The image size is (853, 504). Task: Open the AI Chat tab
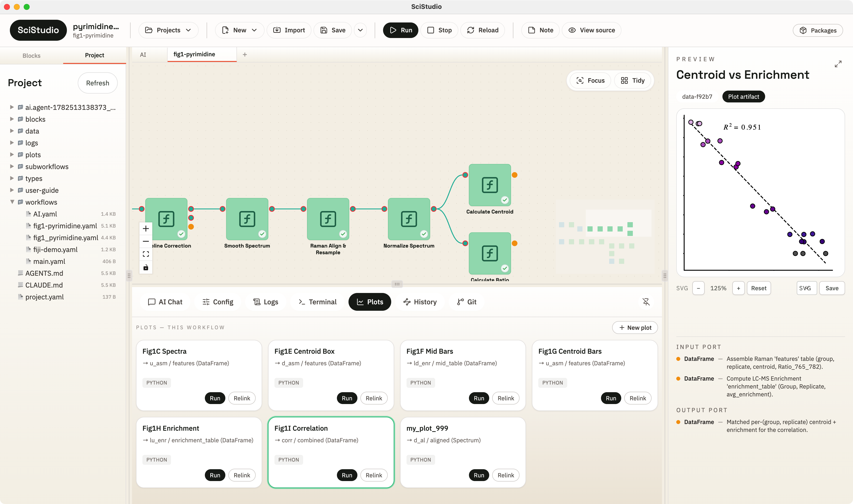pyautogui.click(x=165, y=302)
